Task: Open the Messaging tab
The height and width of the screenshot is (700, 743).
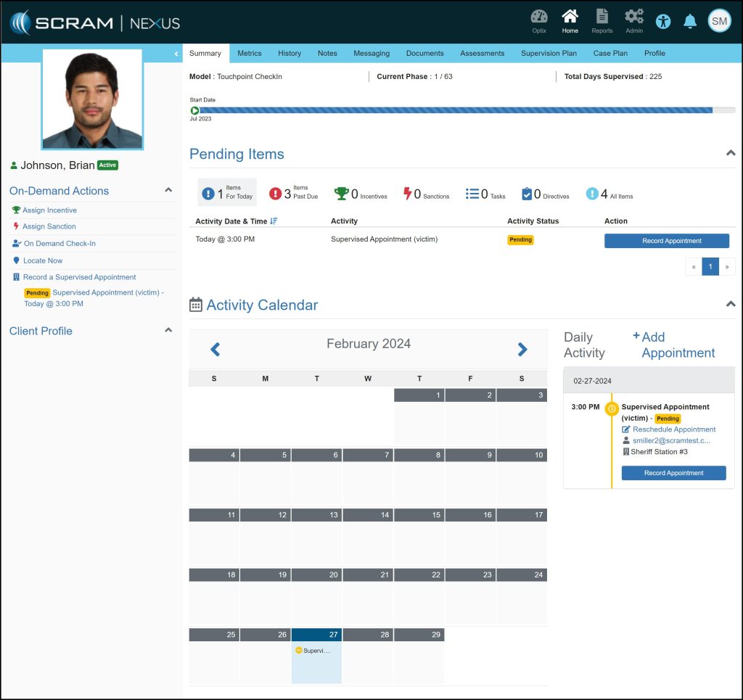Action: 371,53
